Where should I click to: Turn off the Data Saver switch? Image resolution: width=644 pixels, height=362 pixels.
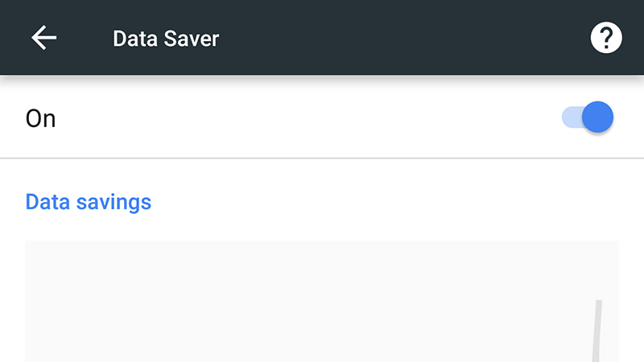[x=588, y=117]
